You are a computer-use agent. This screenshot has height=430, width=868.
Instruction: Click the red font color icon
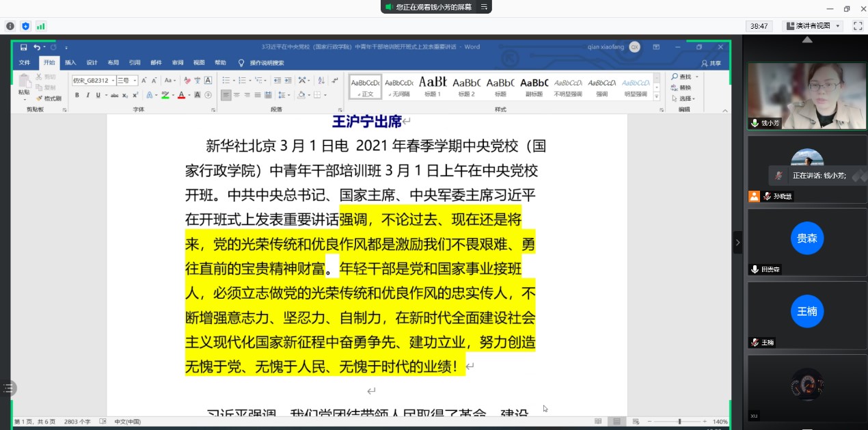tap(181, 95)
